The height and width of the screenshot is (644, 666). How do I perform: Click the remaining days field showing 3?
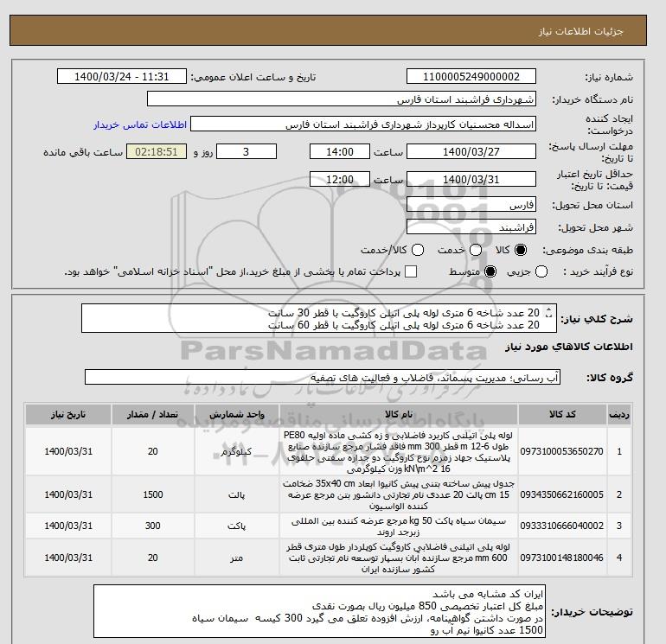[x=247, y=151]
